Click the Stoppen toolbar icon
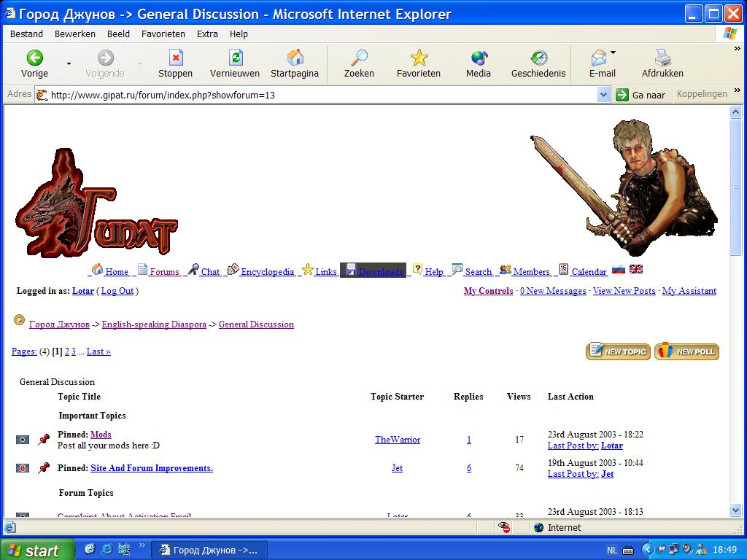The height and width of the screenshot is (560, 747). click(175, 58)
